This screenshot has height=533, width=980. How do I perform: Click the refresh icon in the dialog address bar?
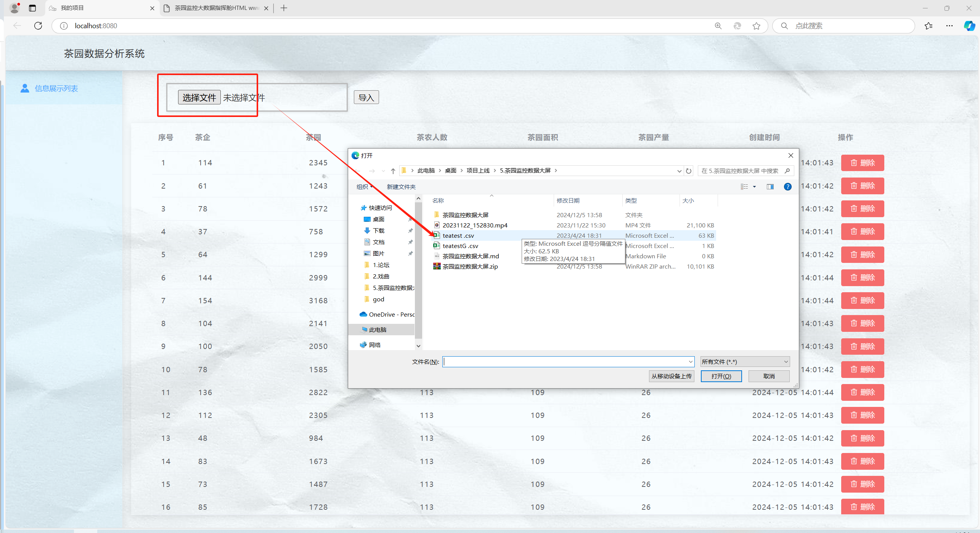(688, 171)
